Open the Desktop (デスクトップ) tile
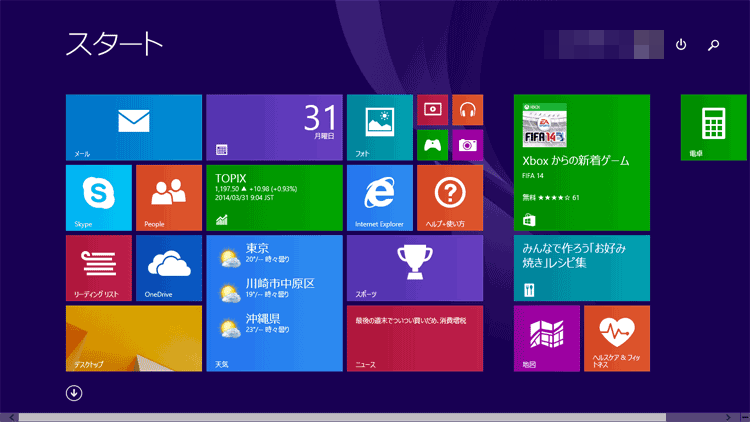Screen dimensions: 750x422 [x=134, y=338]
